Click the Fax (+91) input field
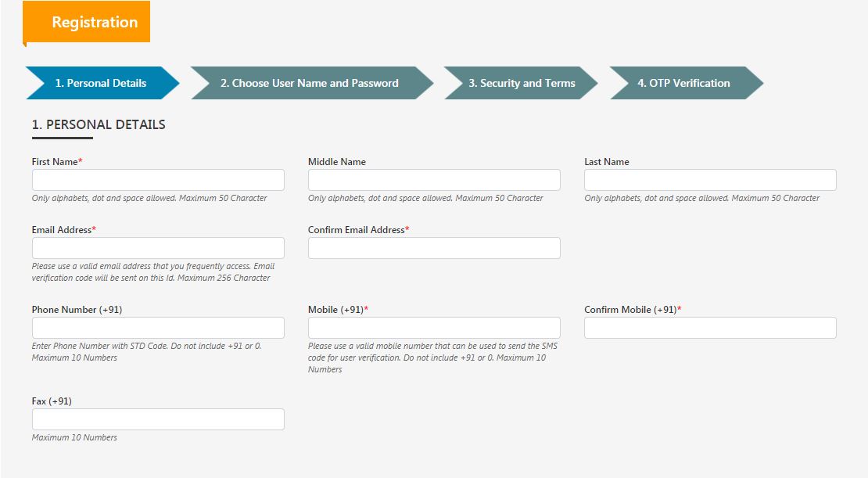 [157, 419]
